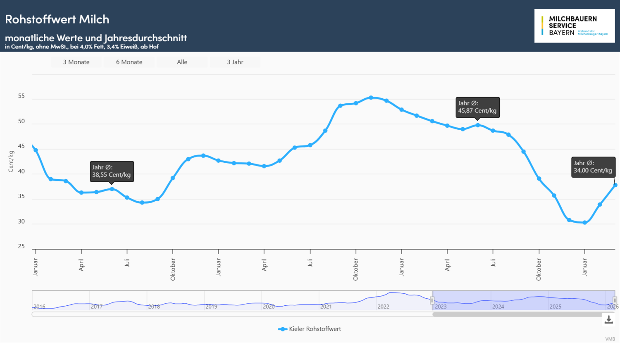
Task: Select the 6 Monate range
Action: pyautogui.click(x=129, y=62)
